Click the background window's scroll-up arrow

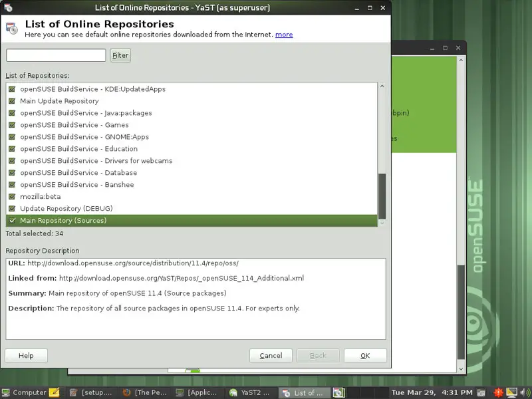(461, 61)
